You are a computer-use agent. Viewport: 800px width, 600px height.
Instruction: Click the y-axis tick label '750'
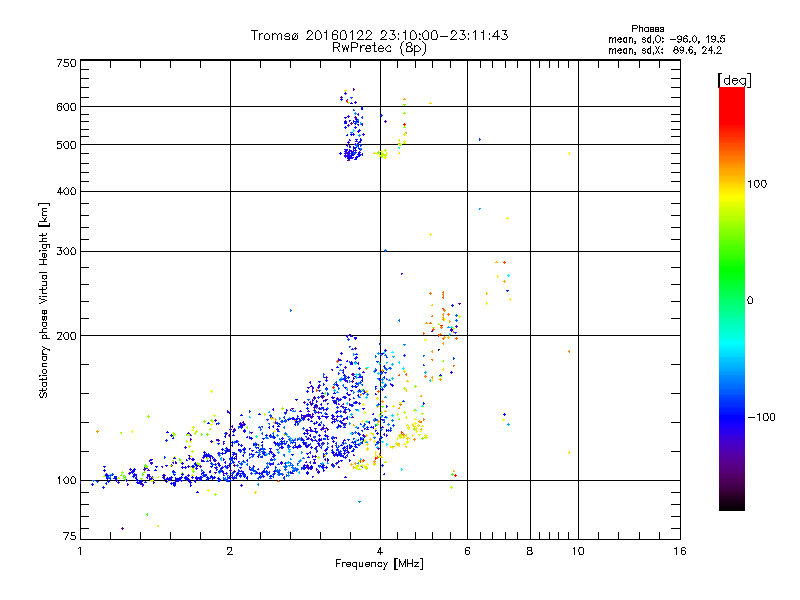pyautogui.click(x=66, y=63)
